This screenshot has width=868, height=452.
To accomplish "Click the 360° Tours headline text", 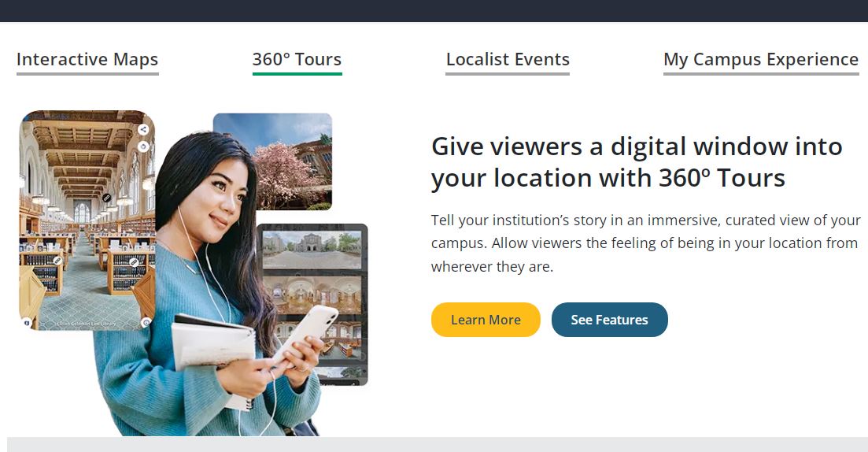I will (x=637, y=162).
